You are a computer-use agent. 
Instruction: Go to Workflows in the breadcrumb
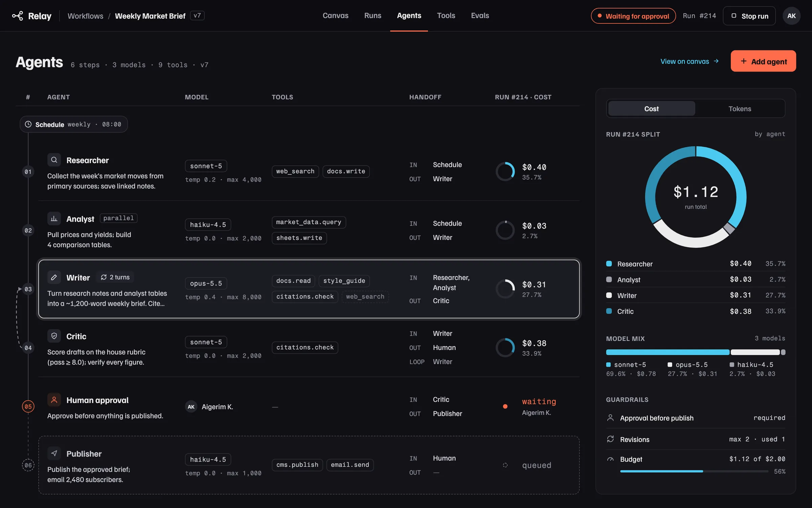coord(85,16)
